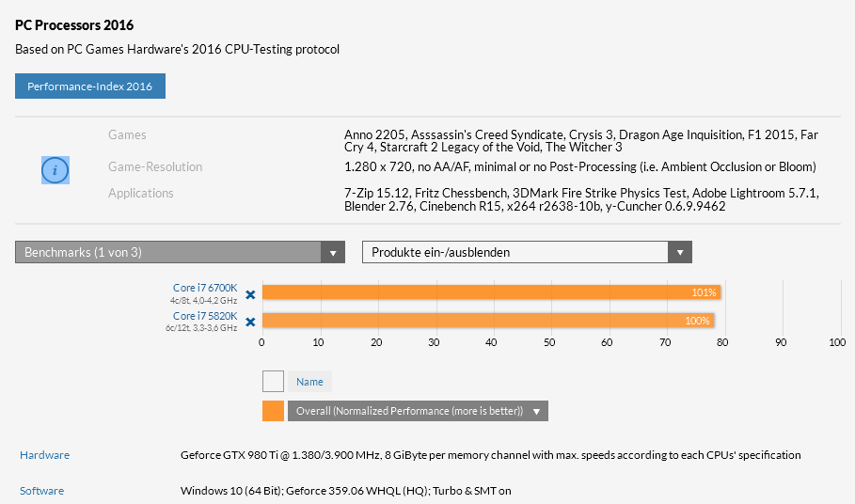The width and height of the screenshot is (855, 504).
Task: Click the 100% bar for Core i7 5820K
Action: pos(488,321)
